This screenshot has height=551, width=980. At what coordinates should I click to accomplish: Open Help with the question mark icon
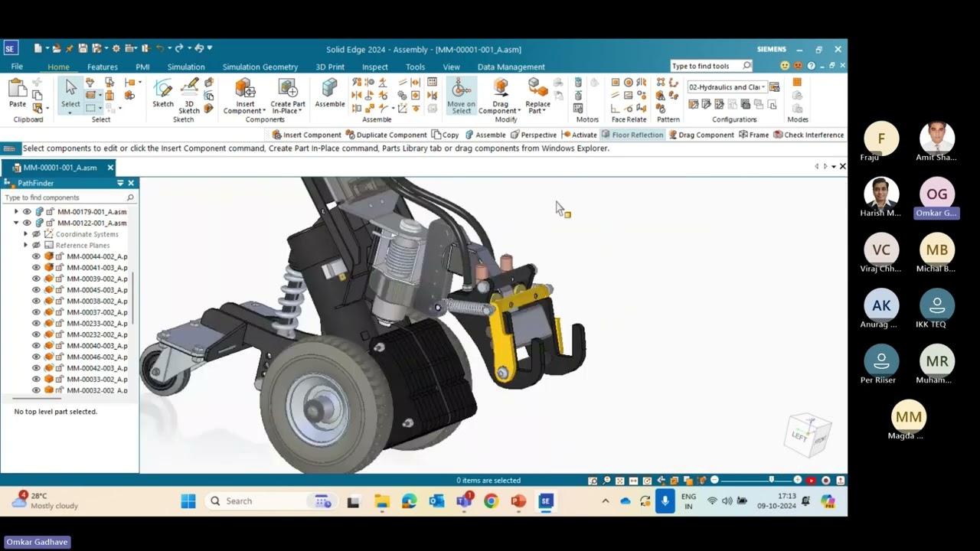(811, 66)
